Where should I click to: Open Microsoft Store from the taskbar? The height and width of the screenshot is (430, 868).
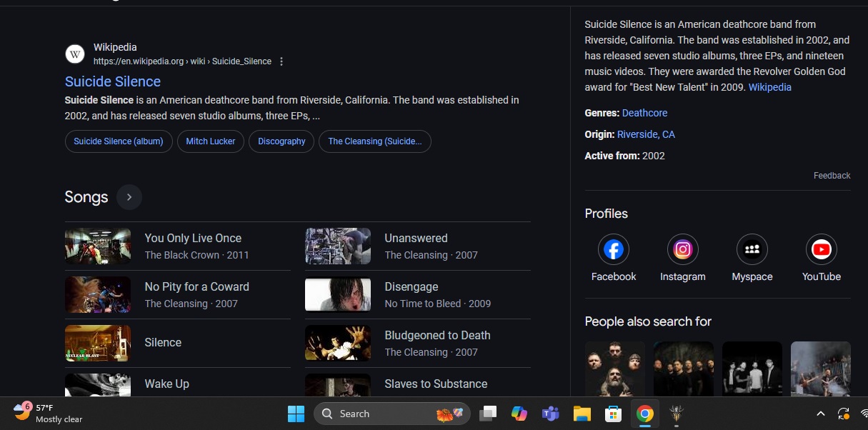tap(613, 414)
